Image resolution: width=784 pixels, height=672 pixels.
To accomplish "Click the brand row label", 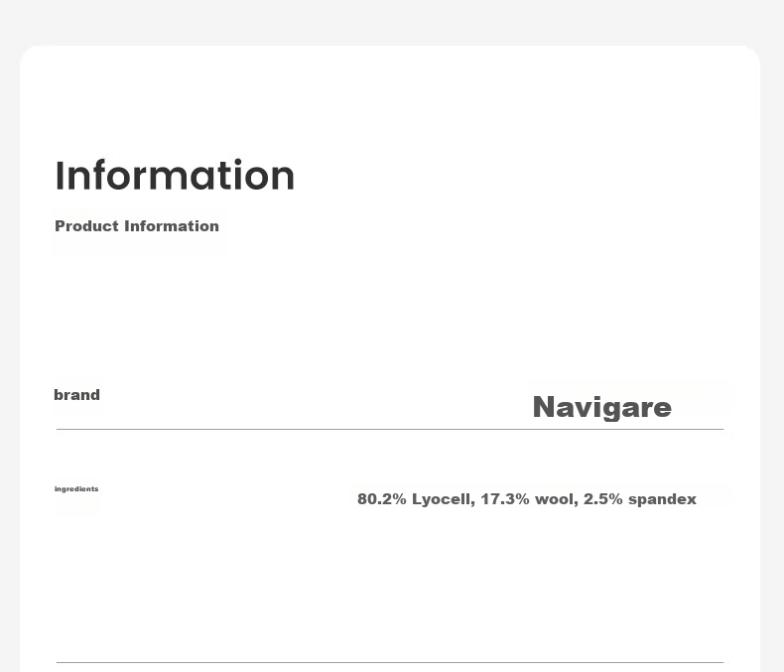I will (x=77, y=395).
